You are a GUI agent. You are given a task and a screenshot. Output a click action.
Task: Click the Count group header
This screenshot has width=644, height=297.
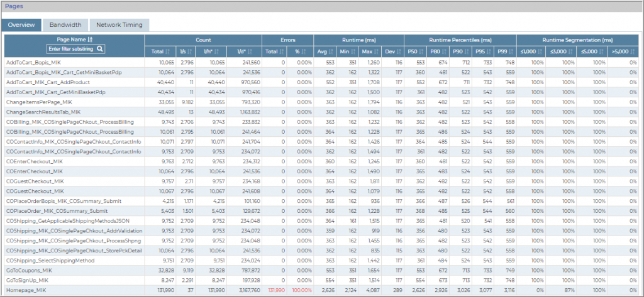tap(203, 40)
